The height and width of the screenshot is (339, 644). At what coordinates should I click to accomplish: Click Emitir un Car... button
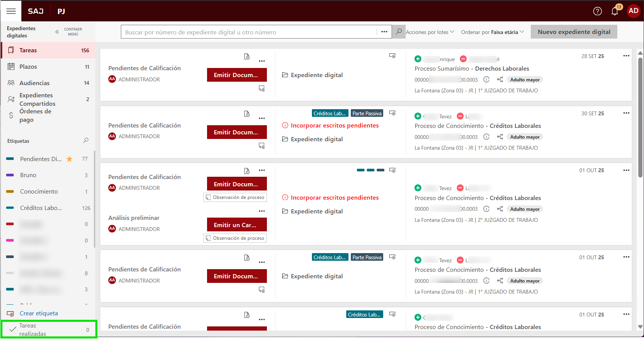point(237,225)
